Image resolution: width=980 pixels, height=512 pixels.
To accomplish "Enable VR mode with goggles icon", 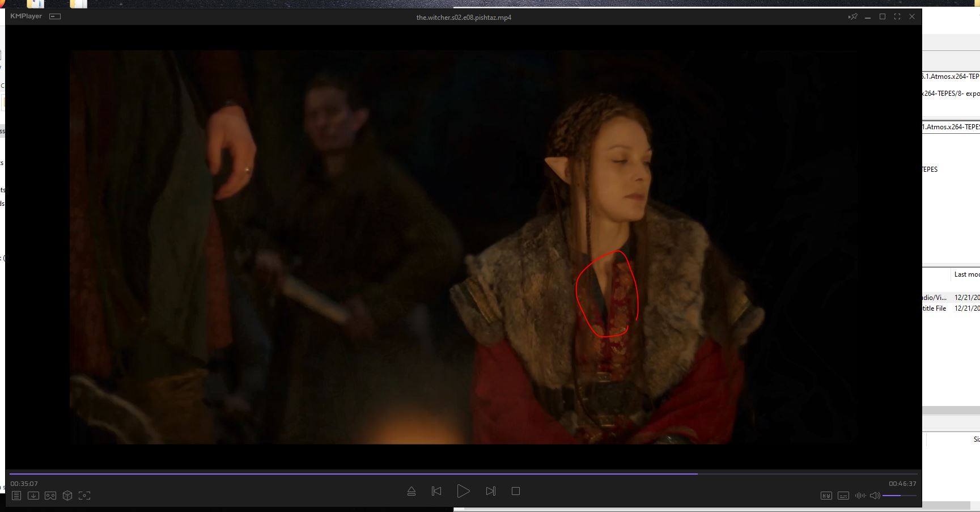I will click(50, 496).
